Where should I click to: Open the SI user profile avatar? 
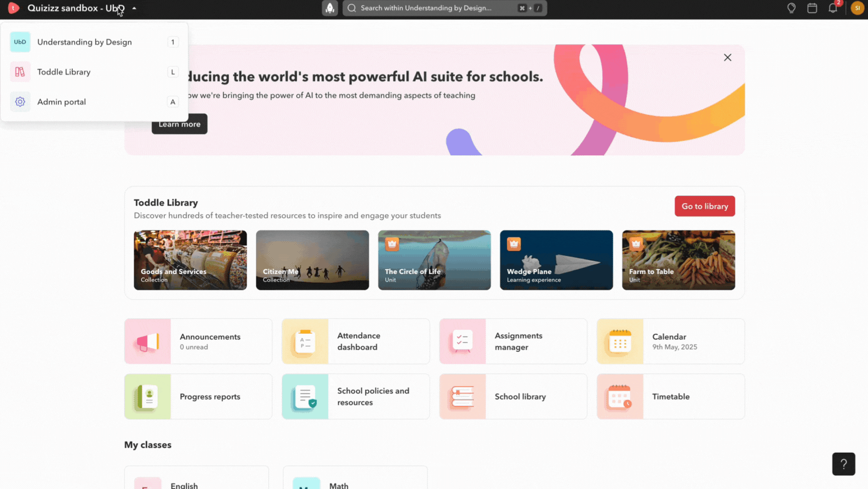coord(857,8)
